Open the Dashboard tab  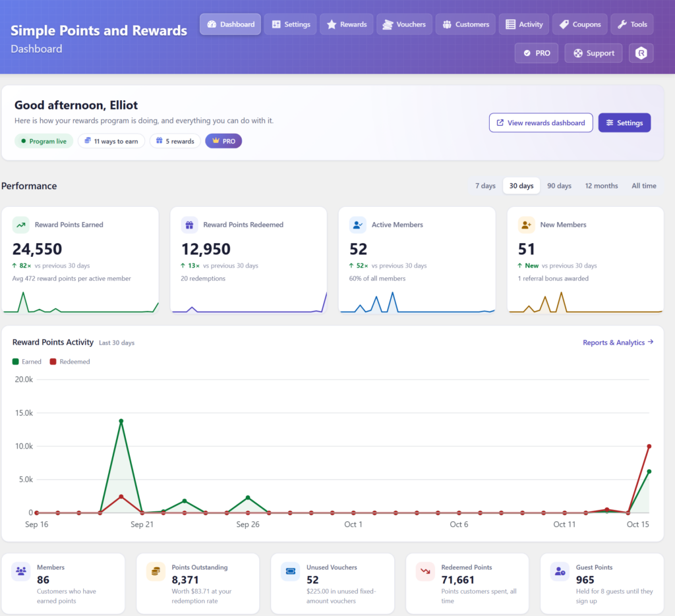(x=230, y=24)
